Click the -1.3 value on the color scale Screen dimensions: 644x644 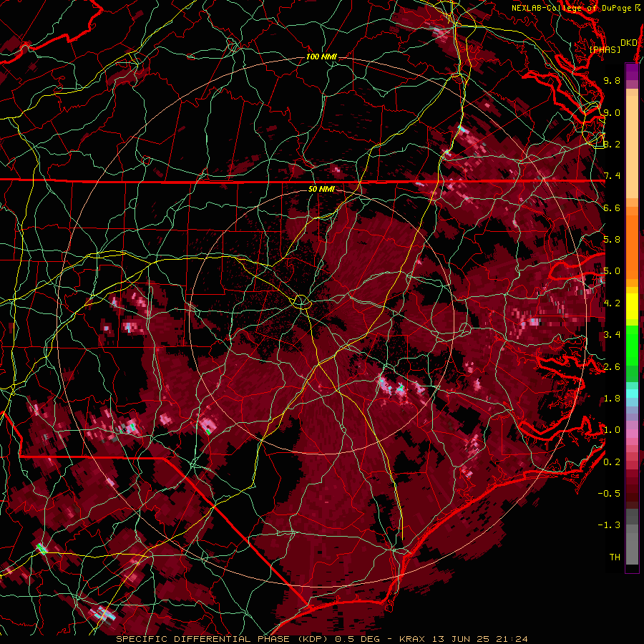[x=609, y=525]
